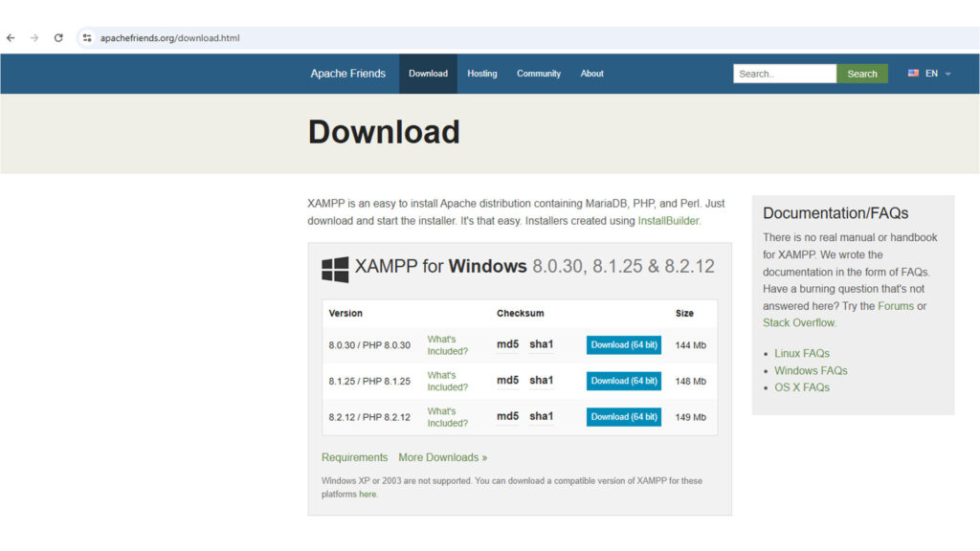Click the Windows logo beside XAMPP heading
The height and width of the screenshot is (551, 980).
point(335,268)
